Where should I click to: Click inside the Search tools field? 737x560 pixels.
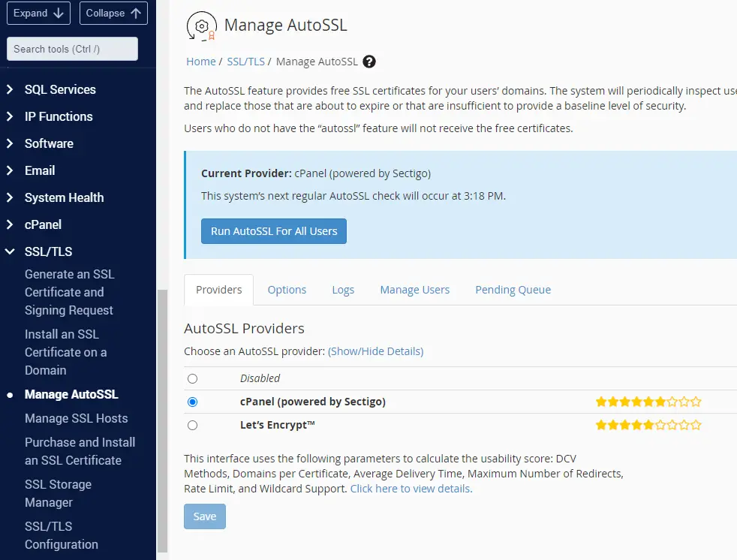pyautogui.click(x=71, y=48)
